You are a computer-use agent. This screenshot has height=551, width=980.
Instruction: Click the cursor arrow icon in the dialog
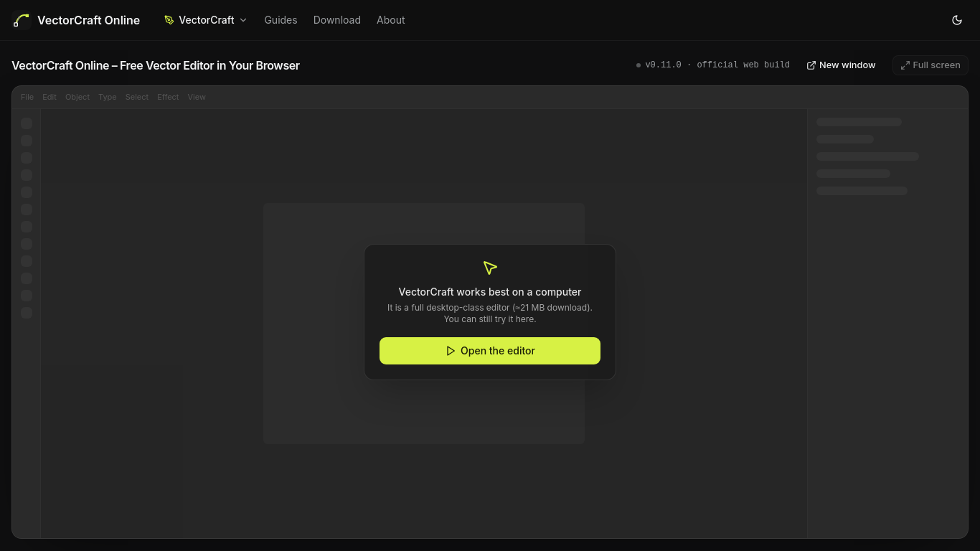(490, 268)
